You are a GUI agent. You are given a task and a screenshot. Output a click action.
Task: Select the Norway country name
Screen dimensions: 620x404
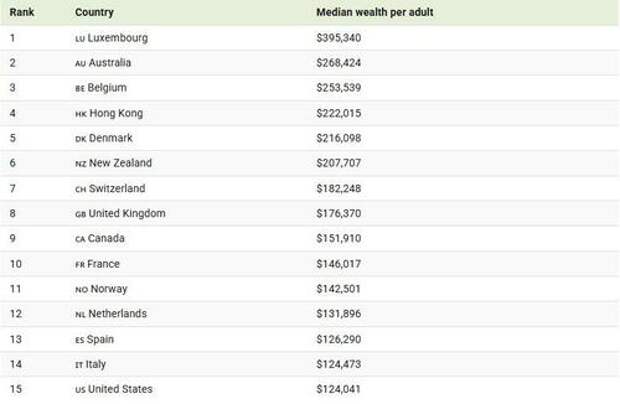(x=108, y=289)
